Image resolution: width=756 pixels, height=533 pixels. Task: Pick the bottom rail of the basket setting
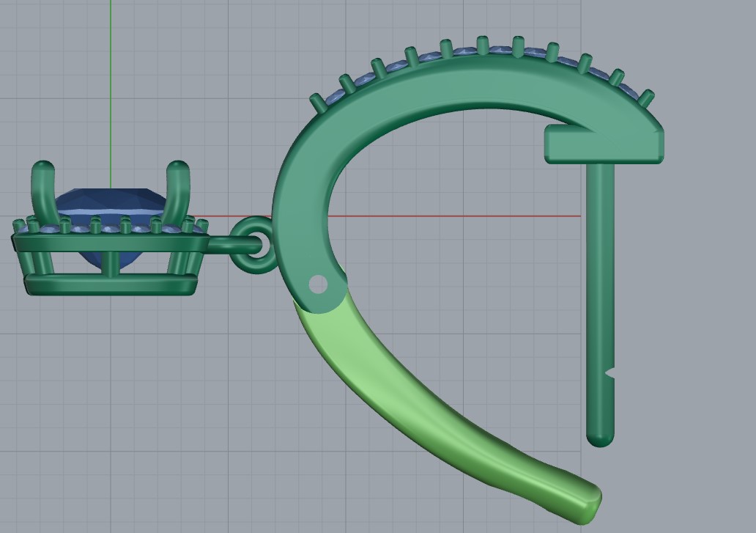tap(111, 284)
